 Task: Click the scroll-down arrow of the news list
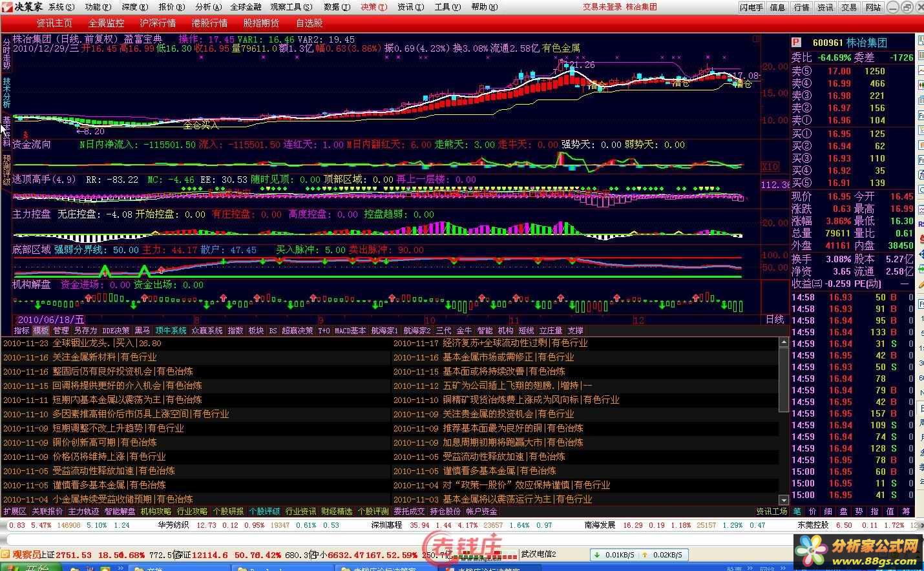(x=784, y=500)
